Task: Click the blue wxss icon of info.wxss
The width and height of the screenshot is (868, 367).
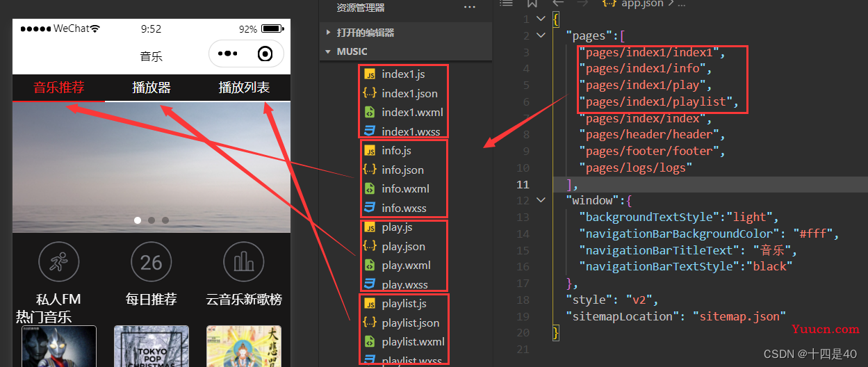Action: [x=370, y=208]
